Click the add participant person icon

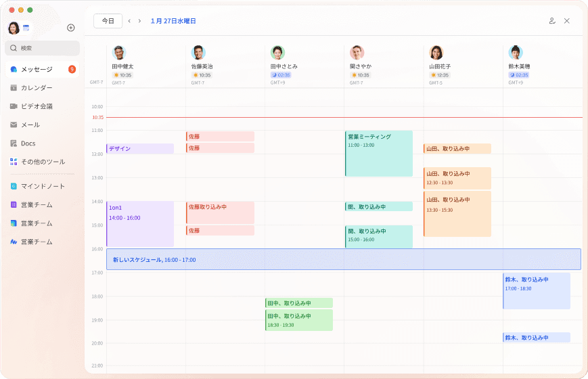[x=552, y=21]
